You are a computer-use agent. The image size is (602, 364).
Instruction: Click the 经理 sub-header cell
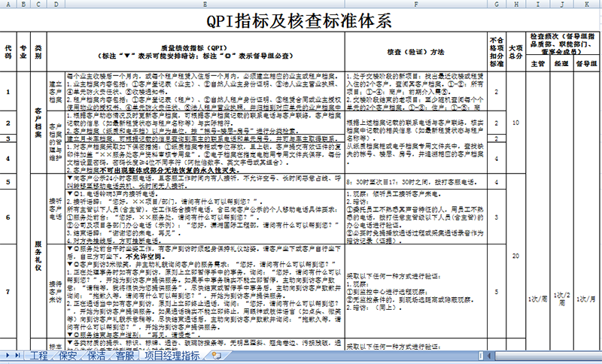(x=561, y=64)
